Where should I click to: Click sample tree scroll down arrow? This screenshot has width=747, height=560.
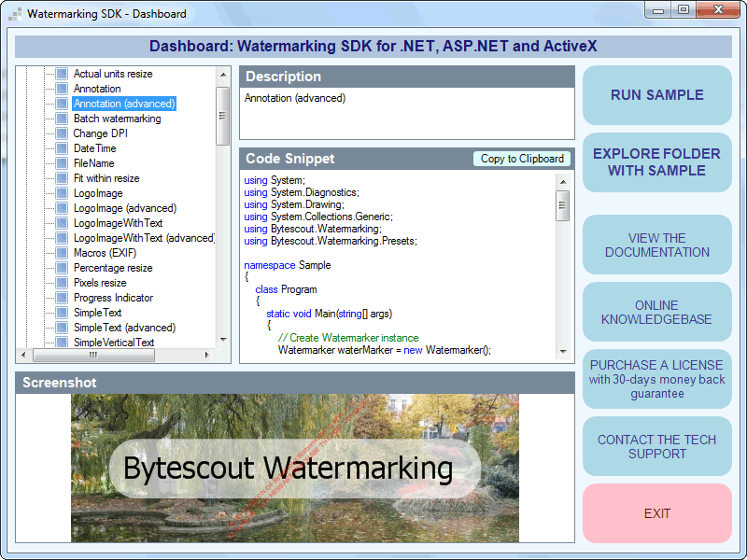click(223, 340)
